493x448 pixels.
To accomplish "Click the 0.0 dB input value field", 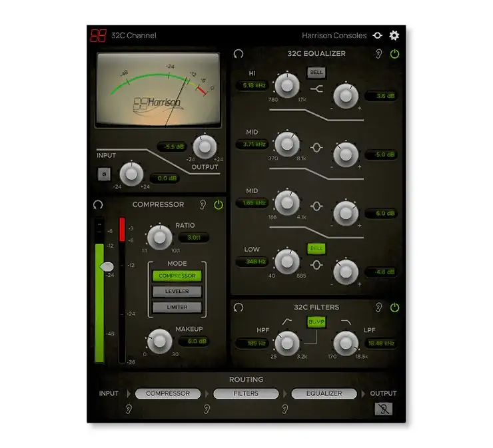I will (x=165, y=178).
